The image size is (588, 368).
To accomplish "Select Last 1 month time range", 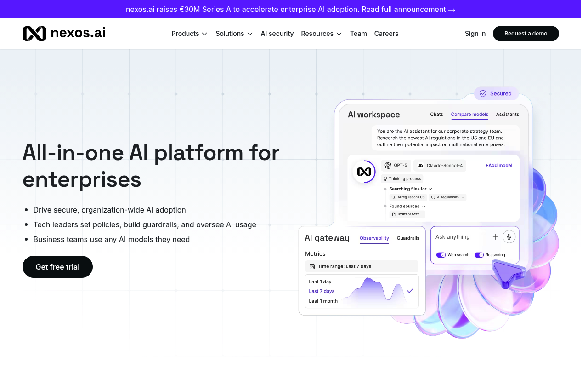I will click(323, 301).
